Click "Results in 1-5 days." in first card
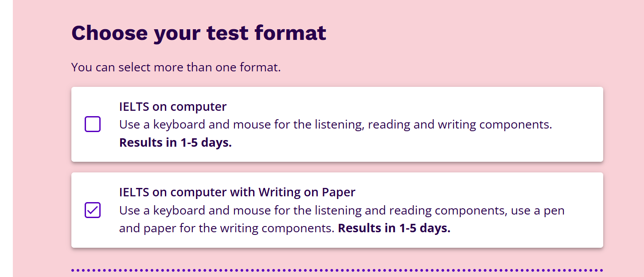The height and width of the screenshot is (277, 644). point(176,143)
